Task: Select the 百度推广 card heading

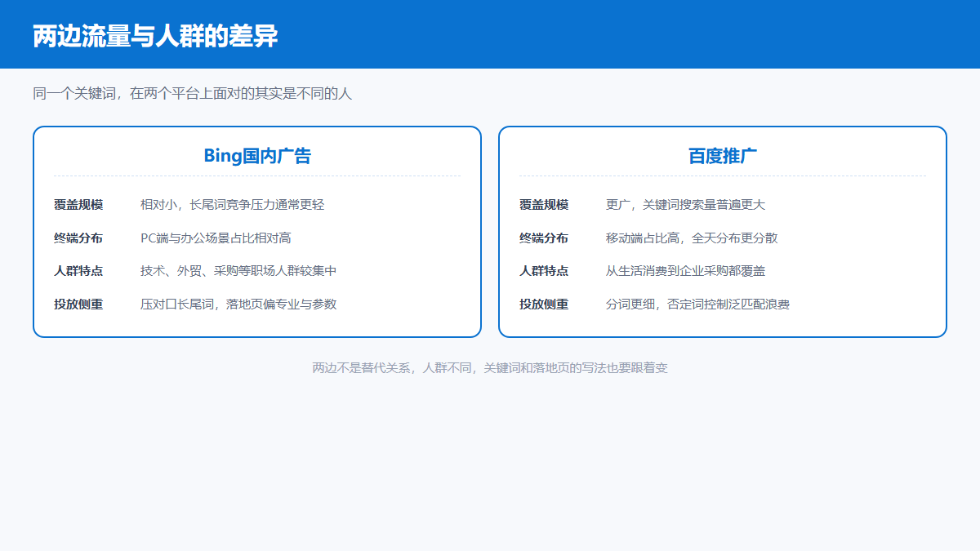Action: (723, 156)
